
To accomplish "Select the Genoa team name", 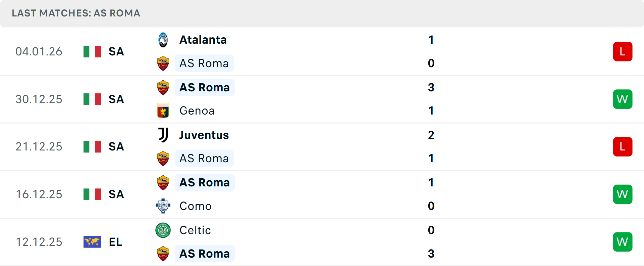I will click(x=197, y=111).
